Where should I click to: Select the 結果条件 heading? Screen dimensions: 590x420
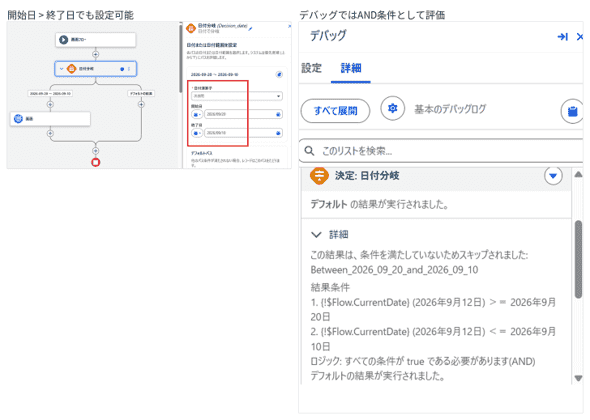pyautogui.click(x=330, y=288)
